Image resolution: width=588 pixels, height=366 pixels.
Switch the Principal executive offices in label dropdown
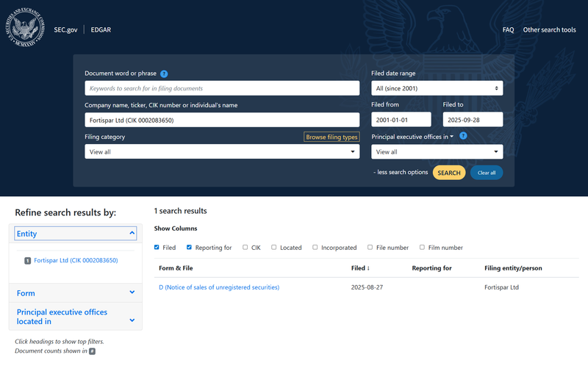(x=412, y=137)
